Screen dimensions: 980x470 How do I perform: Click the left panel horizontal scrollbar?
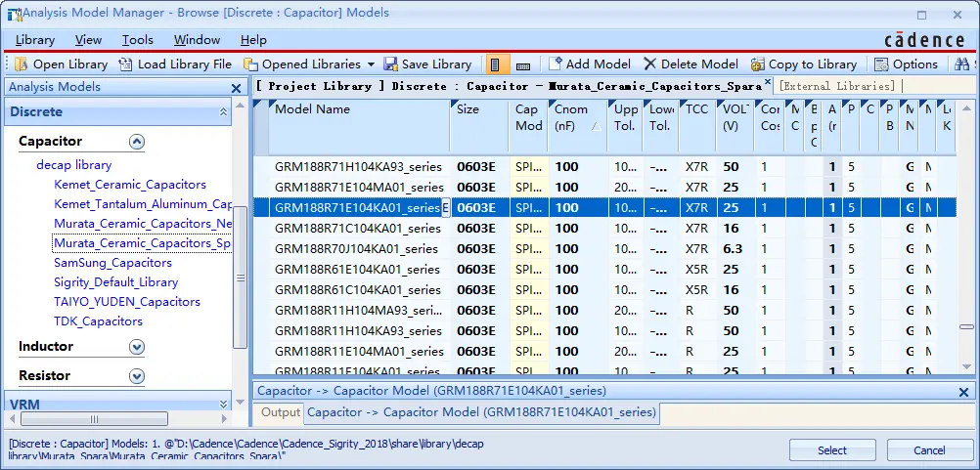coord(94,419)
